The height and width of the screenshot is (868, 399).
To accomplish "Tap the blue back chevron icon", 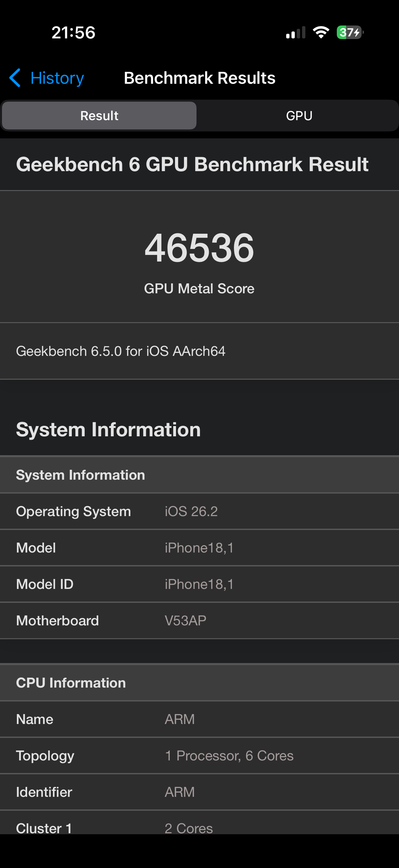I will click(x=15, y=78).
